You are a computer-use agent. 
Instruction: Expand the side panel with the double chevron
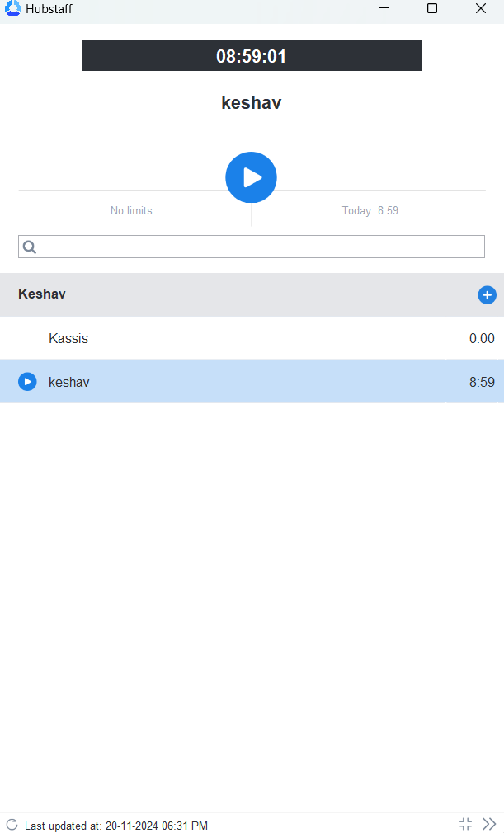489,824
